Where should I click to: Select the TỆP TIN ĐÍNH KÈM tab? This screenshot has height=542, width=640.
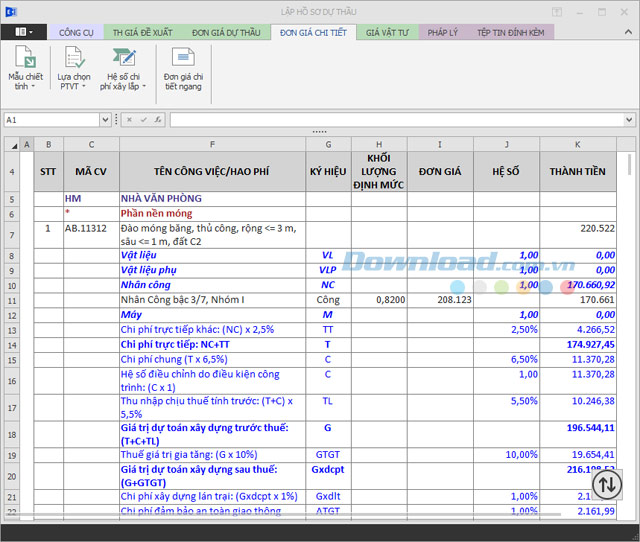click(x=510, y=32)
